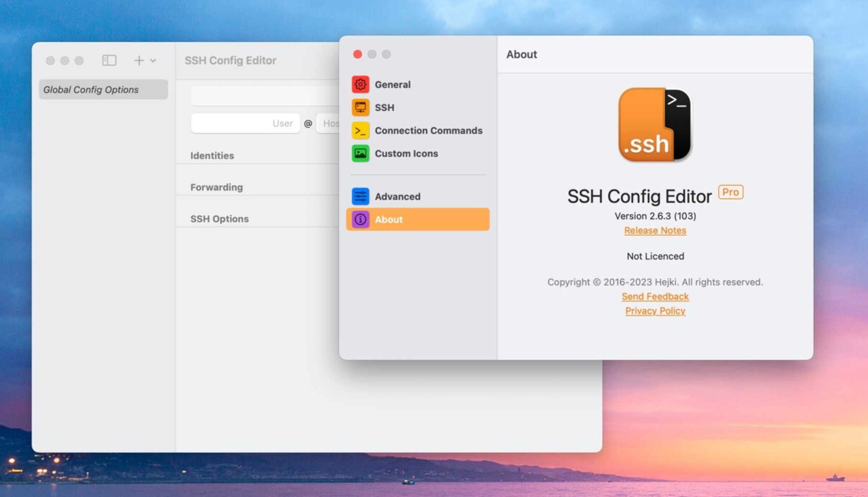The image size is (868, 497).
Task: Open the Advanced preferences label
Action: pyautogui.click(x=397, y=196)
